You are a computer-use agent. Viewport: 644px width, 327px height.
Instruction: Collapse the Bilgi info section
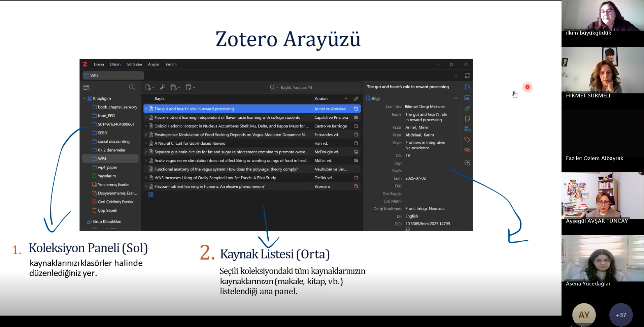coord(456,98)
